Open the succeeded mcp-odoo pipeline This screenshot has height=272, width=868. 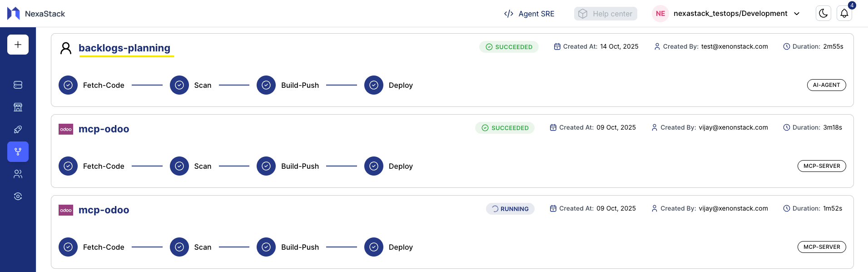pos(104,129)
